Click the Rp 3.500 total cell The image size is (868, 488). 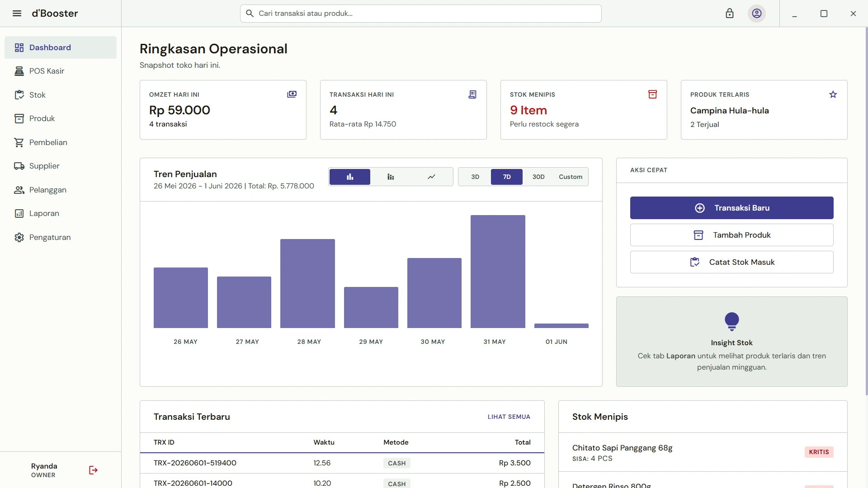coord(514,463)
